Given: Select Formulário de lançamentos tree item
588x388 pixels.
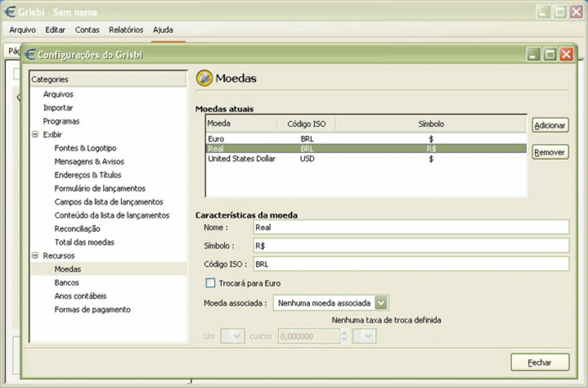Looking at the screenshot, I should tap(100, 189).
